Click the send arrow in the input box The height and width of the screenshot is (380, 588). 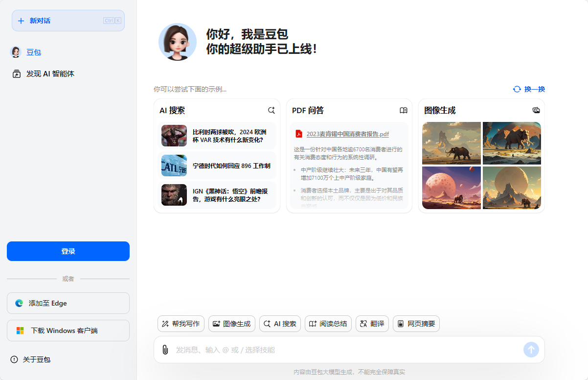tap(531, 350)
